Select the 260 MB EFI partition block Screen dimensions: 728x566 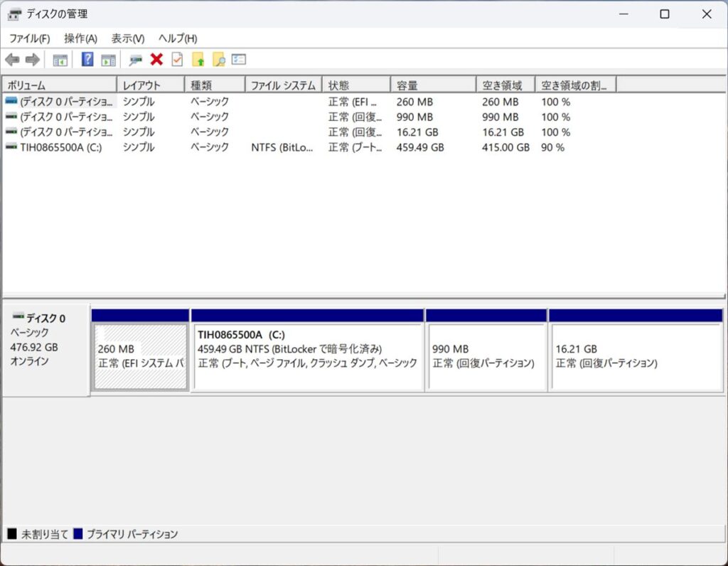click(x=140, y=356)
